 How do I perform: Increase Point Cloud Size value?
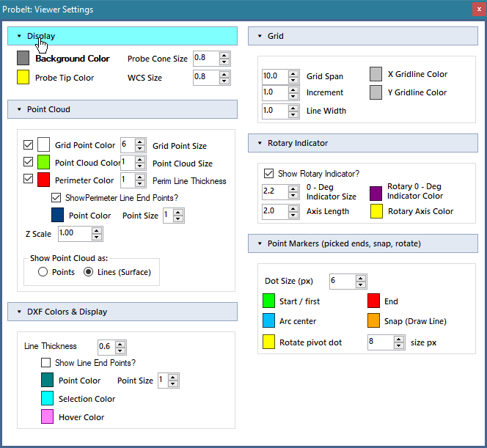click(x=140, y=160)
